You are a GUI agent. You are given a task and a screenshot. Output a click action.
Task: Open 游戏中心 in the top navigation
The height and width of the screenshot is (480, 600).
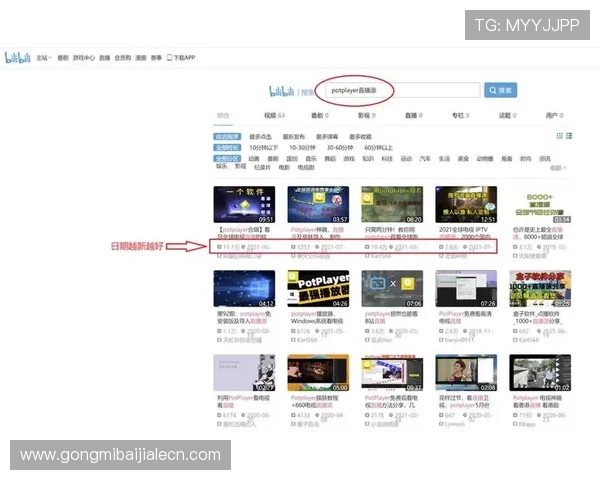tap(84, 58)
